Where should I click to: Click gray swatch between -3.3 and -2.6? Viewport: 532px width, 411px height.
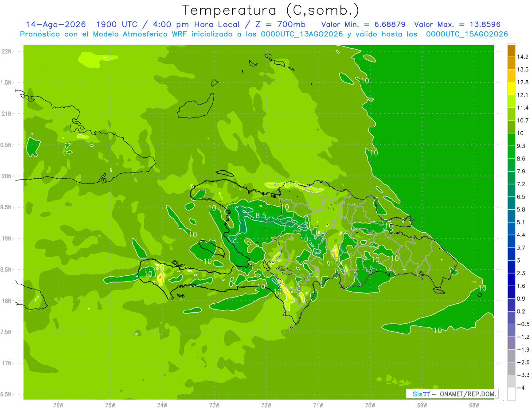click(511, 368)
